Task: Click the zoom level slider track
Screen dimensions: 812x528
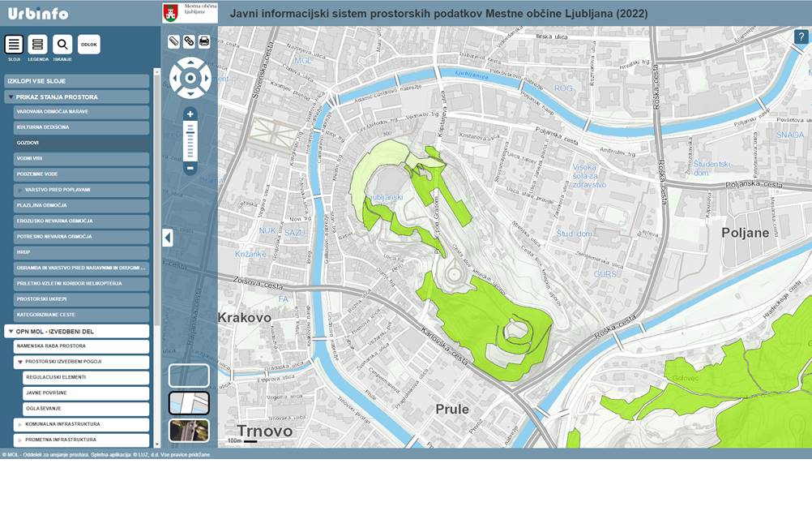Action: click(190, 142)
